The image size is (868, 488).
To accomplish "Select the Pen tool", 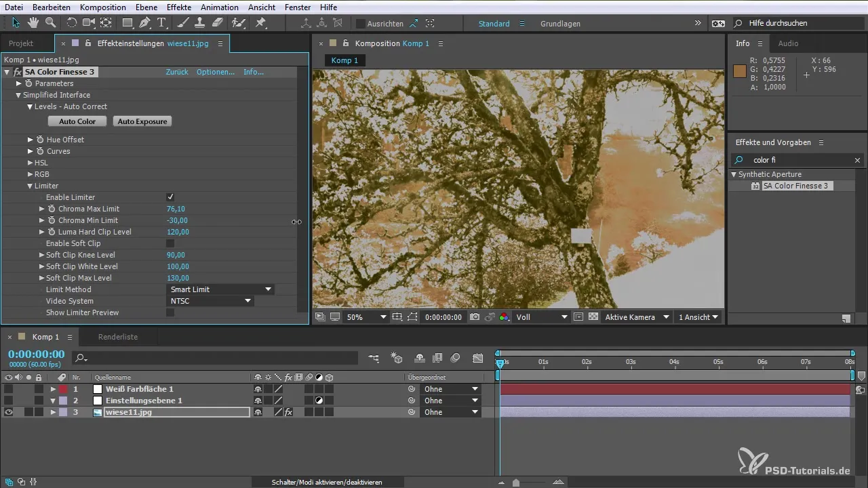I will click(x=144, y=22).
